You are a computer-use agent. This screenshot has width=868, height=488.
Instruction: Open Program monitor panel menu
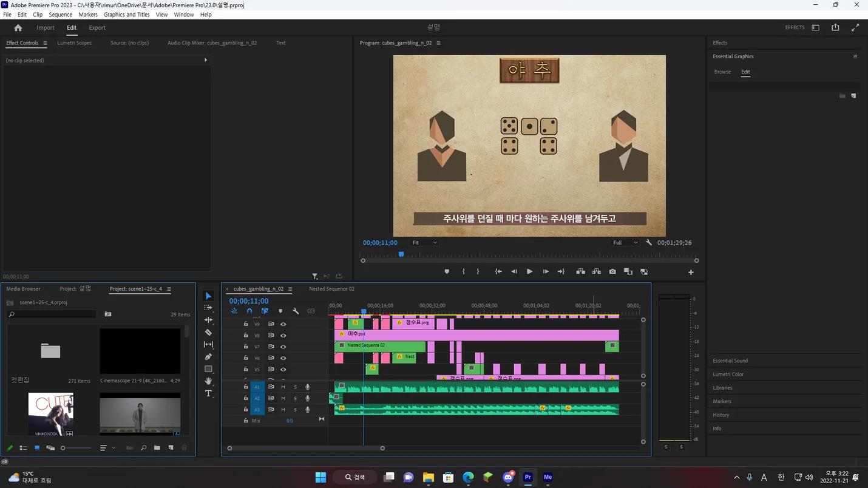coord(438,43)
